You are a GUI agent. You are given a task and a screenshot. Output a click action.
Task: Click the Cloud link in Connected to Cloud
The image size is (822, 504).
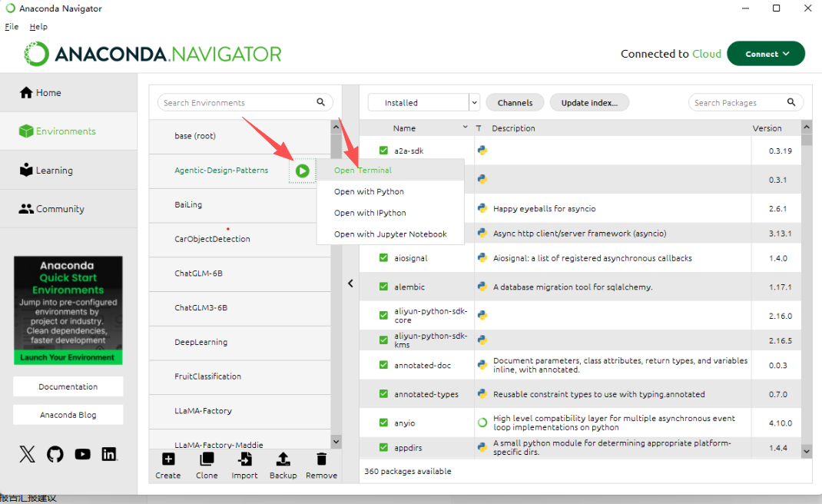pyautogui.click(x=707, y=54)
